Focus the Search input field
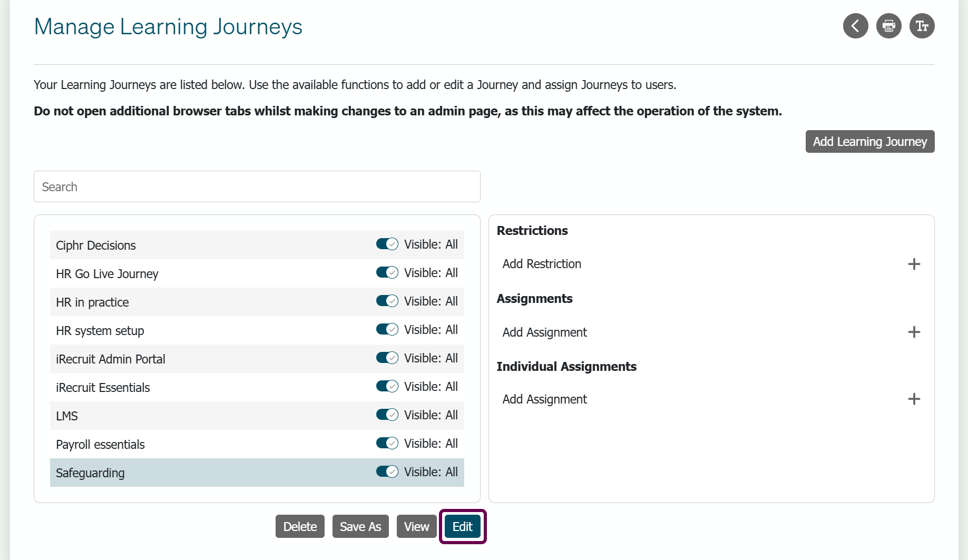This screenshot has height=560, width=968. pyautogui.click(x=257, y=186)
